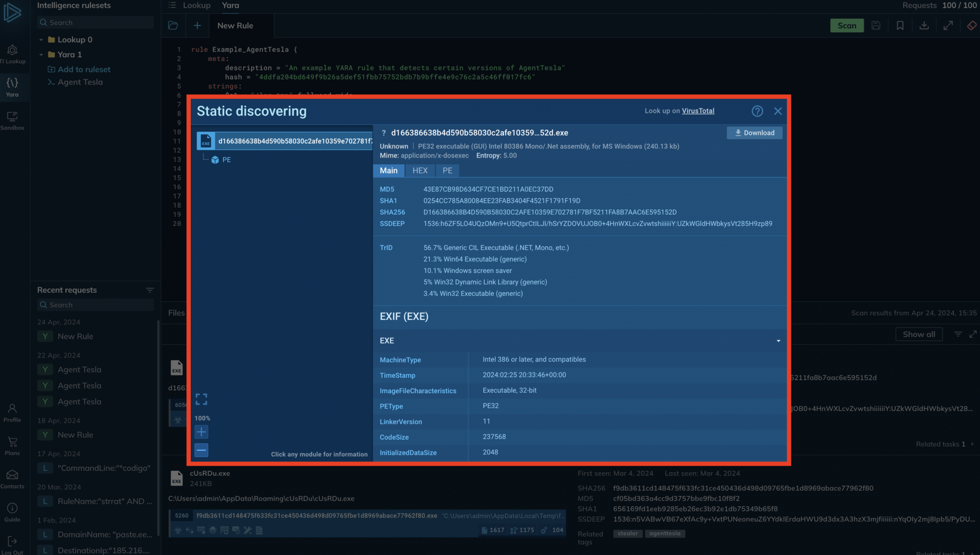Save the YARA rule using the floppy icon

point(876,25)
